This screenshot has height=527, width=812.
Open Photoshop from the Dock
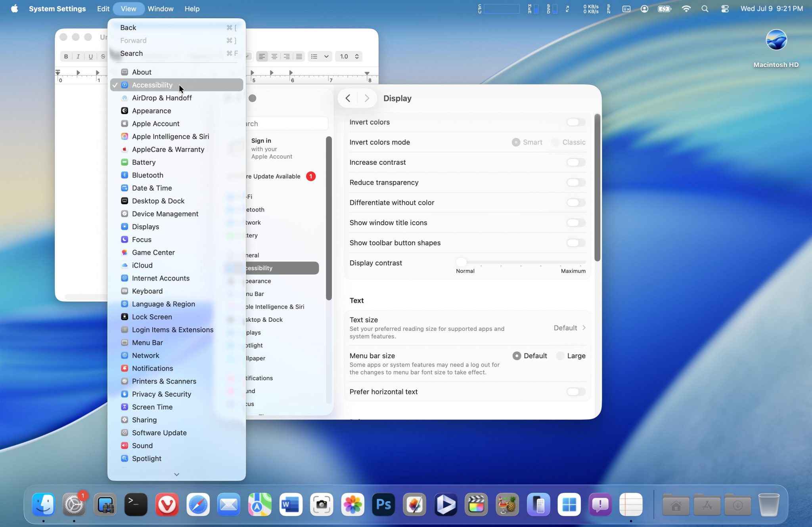click(383, 504)
